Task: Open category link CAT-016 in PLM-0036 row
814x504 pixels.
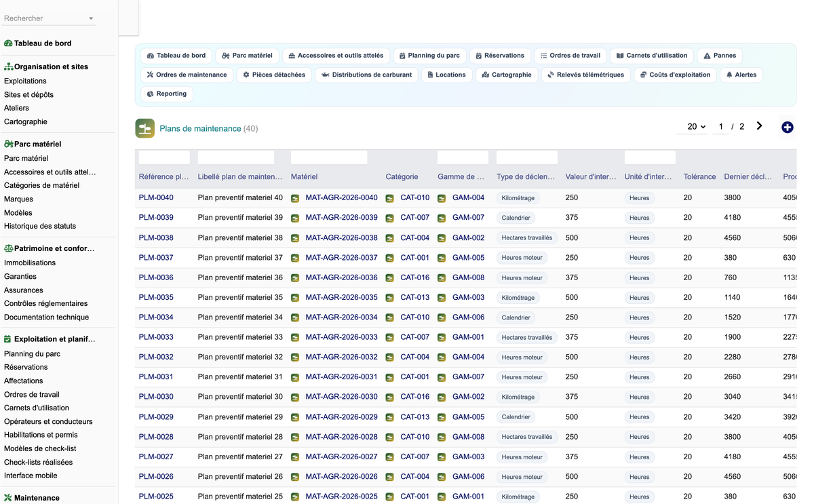Action: tap(415, 277)
